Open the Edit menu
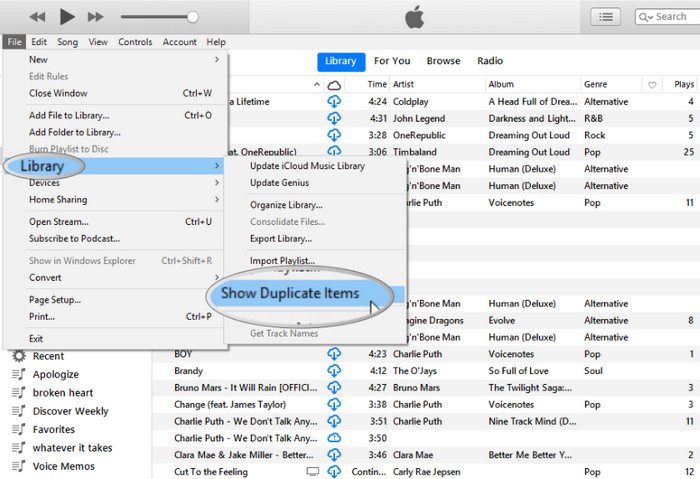 39,42
